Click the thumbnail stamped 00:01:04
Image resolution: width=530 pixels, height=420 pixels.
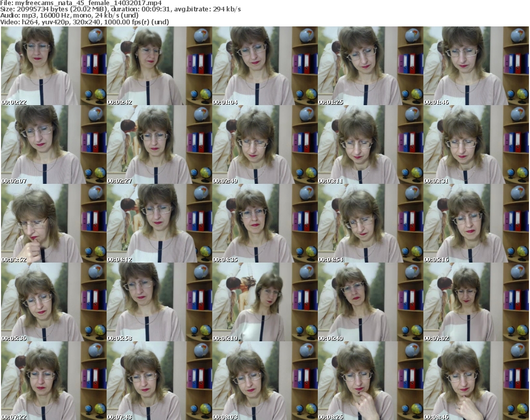265,66
